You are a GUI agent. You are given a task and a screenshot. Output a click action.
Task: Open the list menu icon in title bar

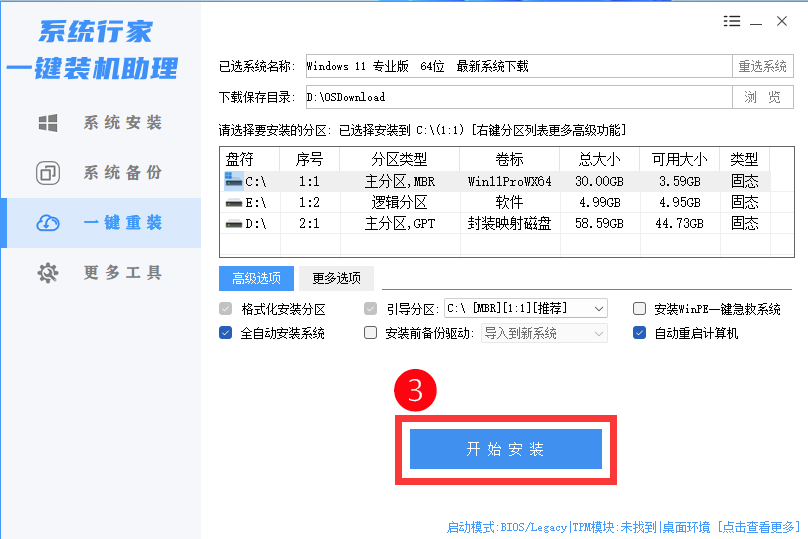[x=732, y=21]
